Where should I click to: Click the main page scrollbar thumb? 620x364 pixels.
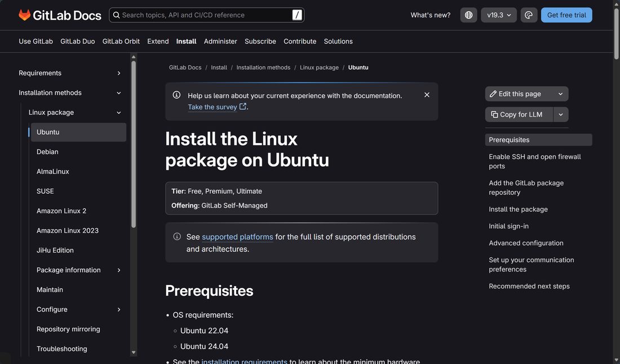617,34
